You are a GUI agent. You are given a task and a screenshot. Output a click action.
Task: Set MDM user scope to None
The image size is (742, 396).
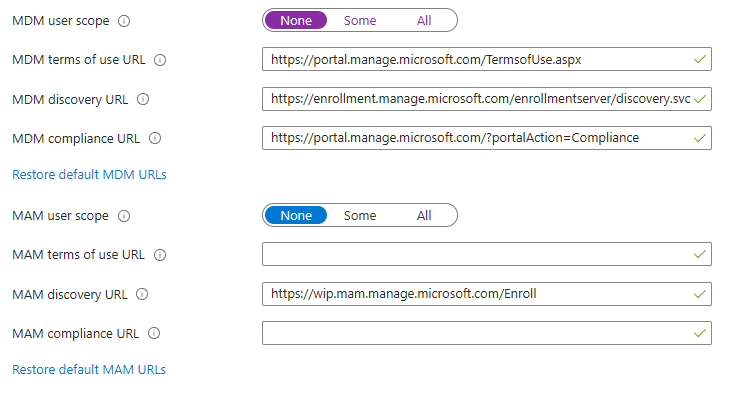(296, 20)
